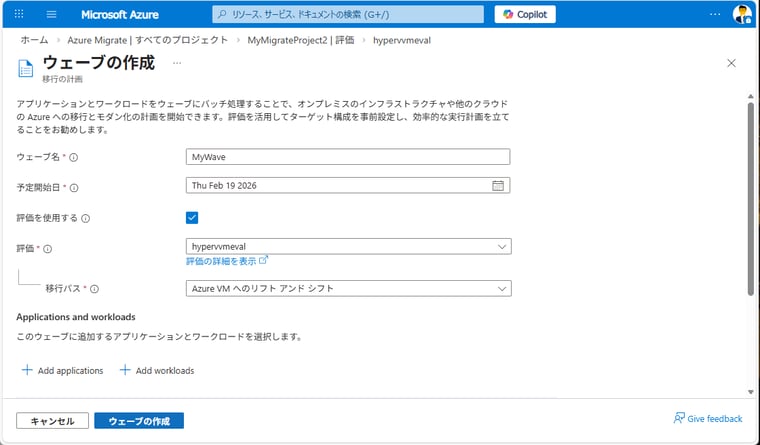Open MyMigrateProject2 | 評価 breadcrumb
760x445 pixels.
301,40
